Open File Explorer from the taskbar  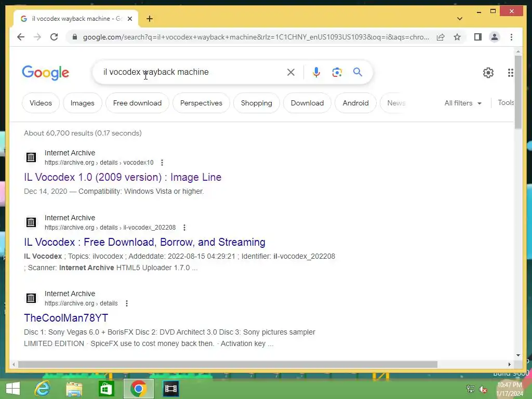(74, 389)
